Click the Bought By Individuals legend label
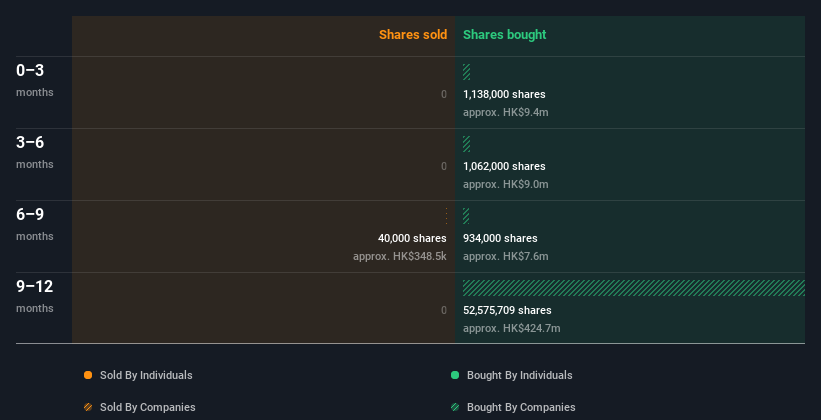The width and height of the screenshot is (821, 420). click(519, 375)
